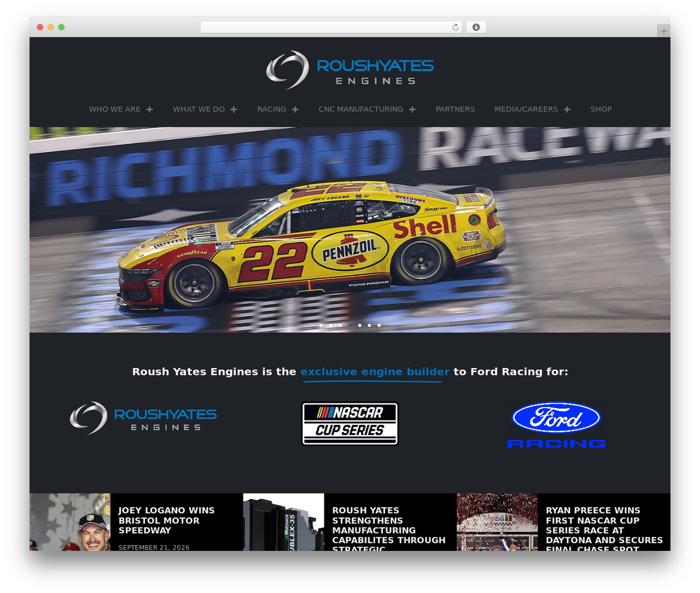Expand the MEDIA/CAREERS plus icon
Viewport: 700px width, 593px height.
[567, 109]
